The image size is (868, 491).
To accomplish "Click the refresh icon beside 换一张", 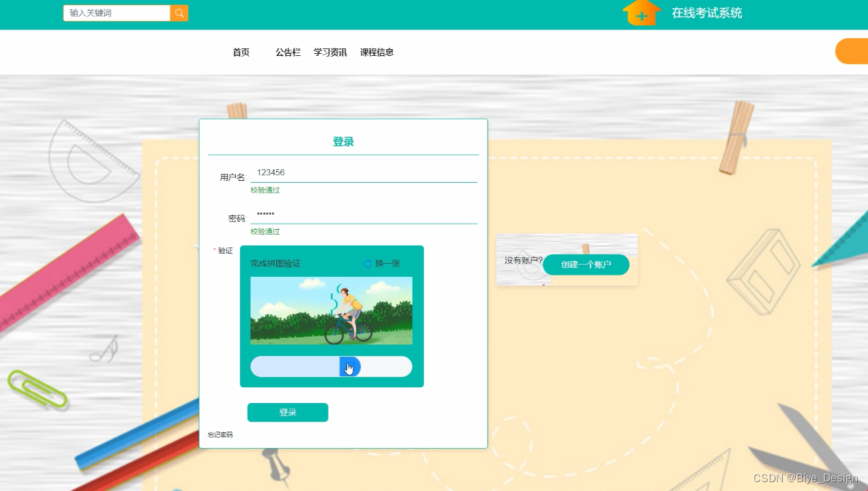I will point(368,264).
